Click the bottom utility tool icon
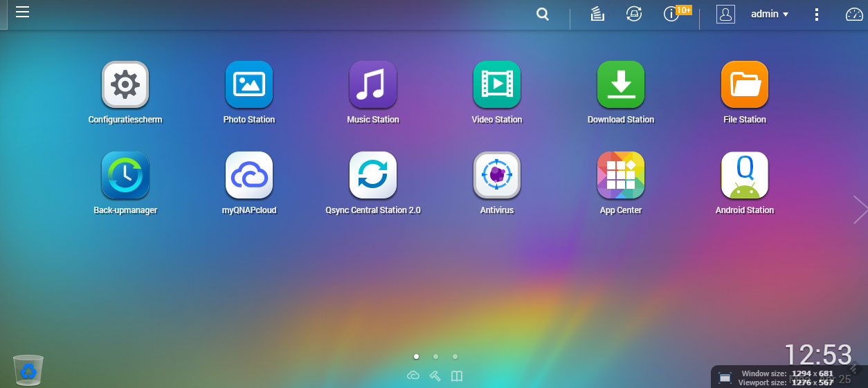Viewport: 868px width, 388px height. click(x=435, y=376)
